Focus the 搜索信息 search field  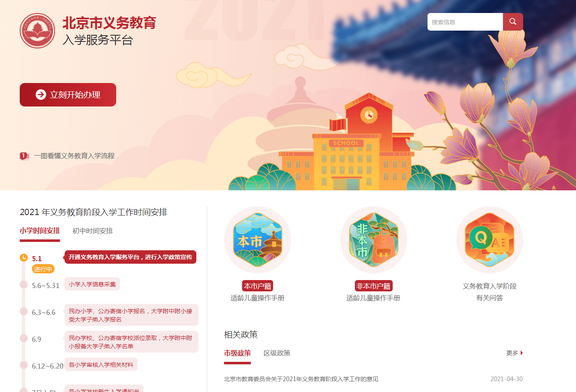pyautogui.click(x=465, y=22)
